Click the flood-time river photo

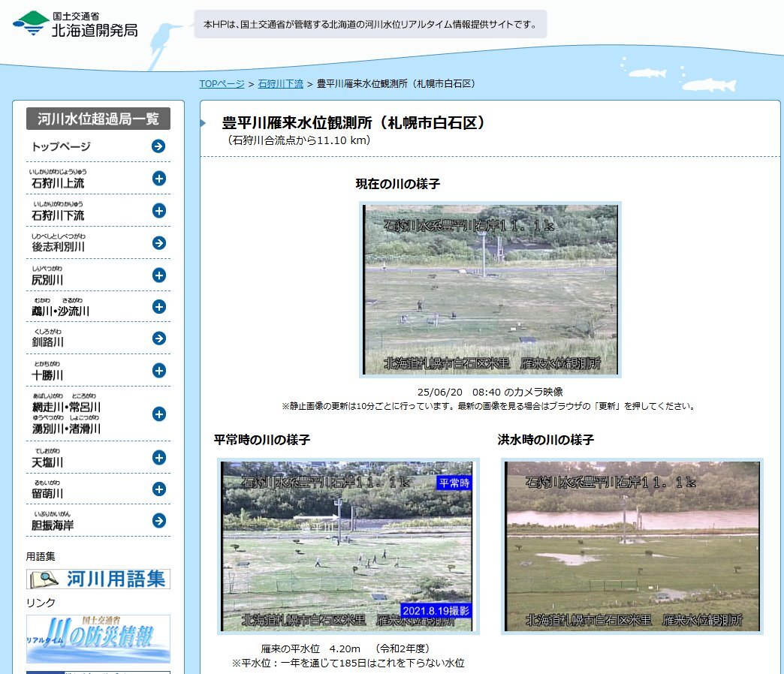click(x=632, y=546)
